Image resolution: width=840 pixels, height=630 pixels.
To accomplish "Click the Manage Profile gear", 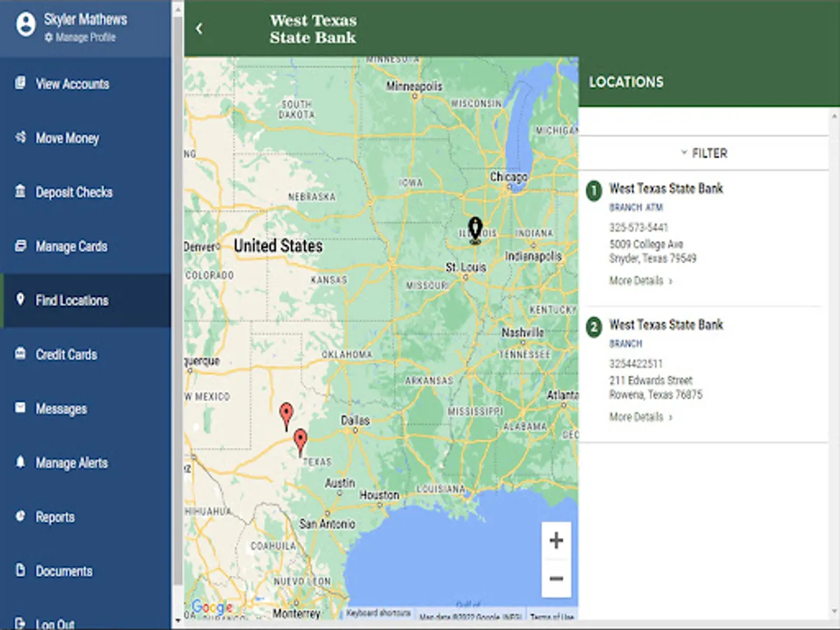I will 48,38.
